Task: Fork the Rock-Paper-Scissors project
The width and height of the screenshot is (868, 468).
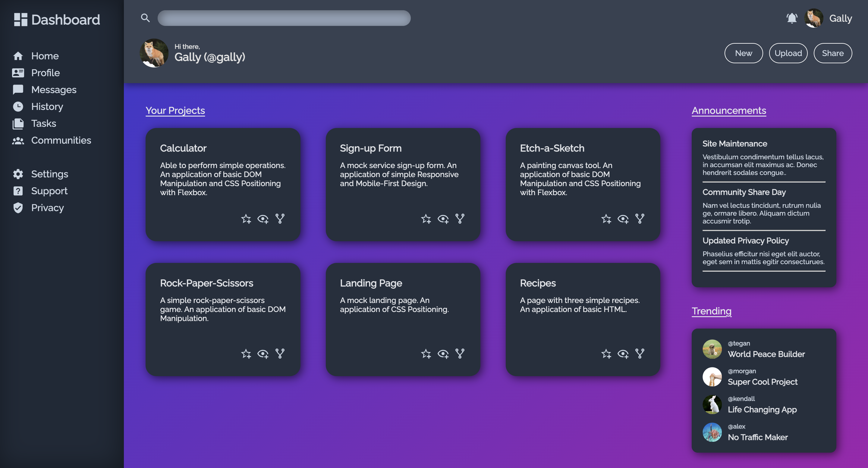Action: [280, 354]
